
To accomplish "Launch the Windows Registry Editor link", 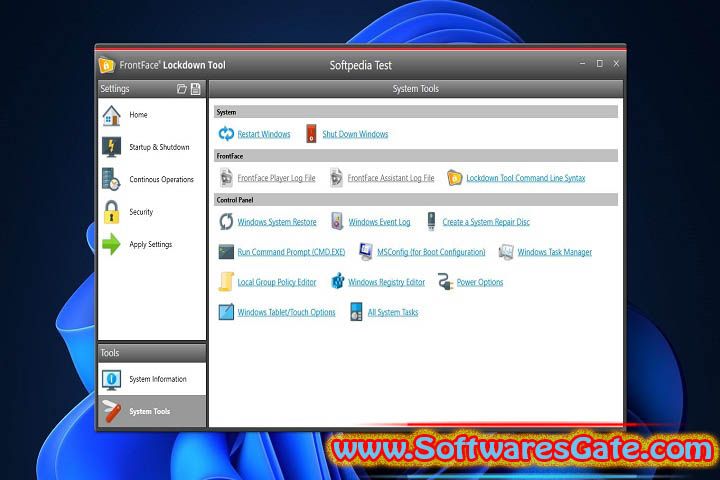I will 386,282.
